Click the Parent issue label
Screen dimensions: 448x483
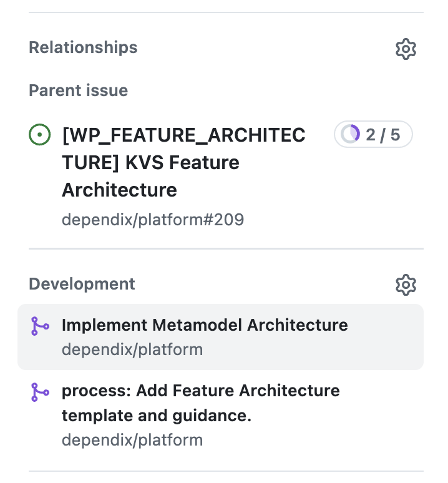[x=78, y=90]
